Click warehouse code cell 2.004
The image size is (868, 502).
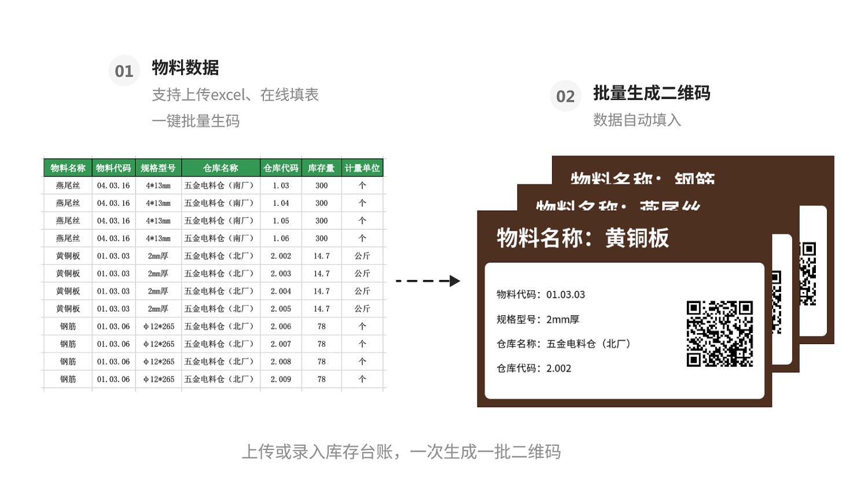[x=281, y=291]
